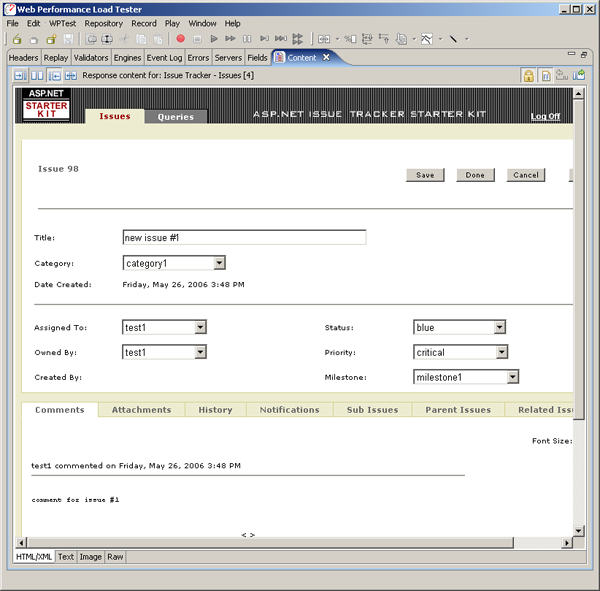Click the Done button
Image resolution: width=600 pixels, height=591 pixels.
[475, 175]
